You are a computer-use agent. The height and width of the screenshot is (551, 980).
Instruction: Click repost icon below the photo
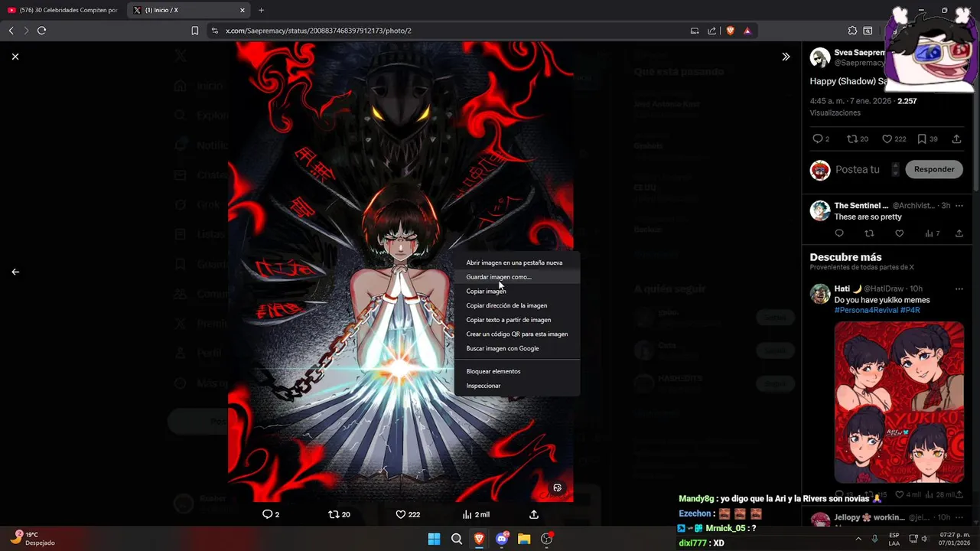(x=334, y=514)
